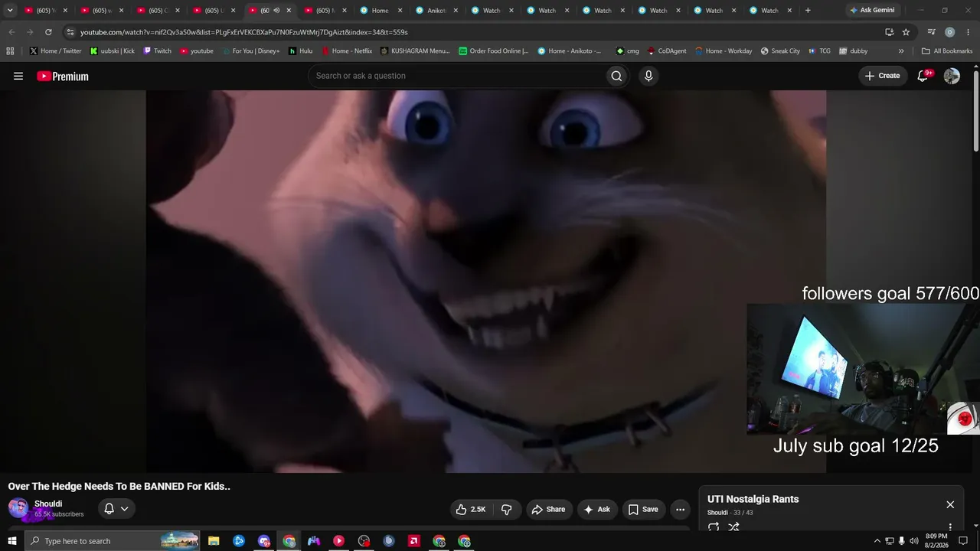Click the Create button
The width and height of the screenshot is (980, 551).
(882, 76)
